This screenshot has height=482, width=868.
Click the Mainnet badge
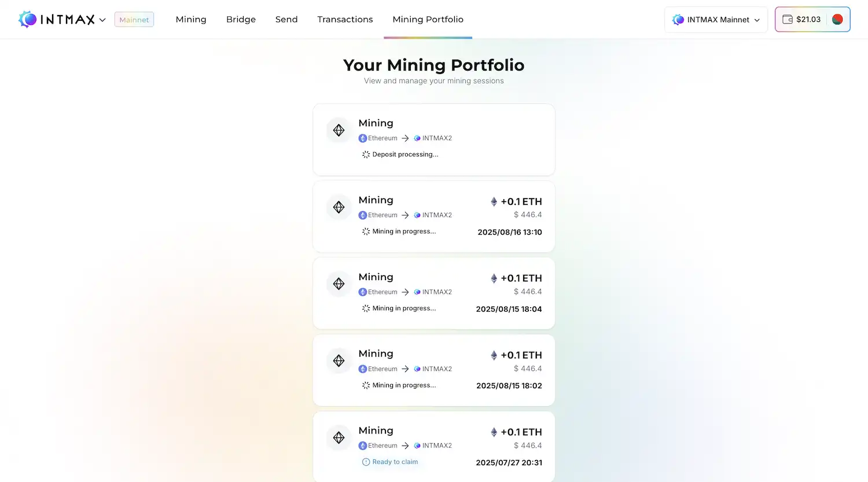point(134,20)
